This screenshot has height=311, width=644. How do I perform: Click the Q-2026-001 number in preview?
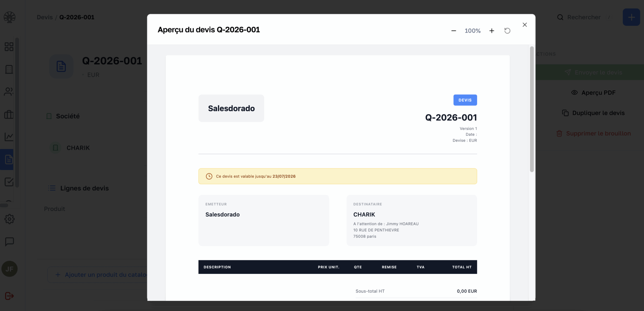pos(451,117)
